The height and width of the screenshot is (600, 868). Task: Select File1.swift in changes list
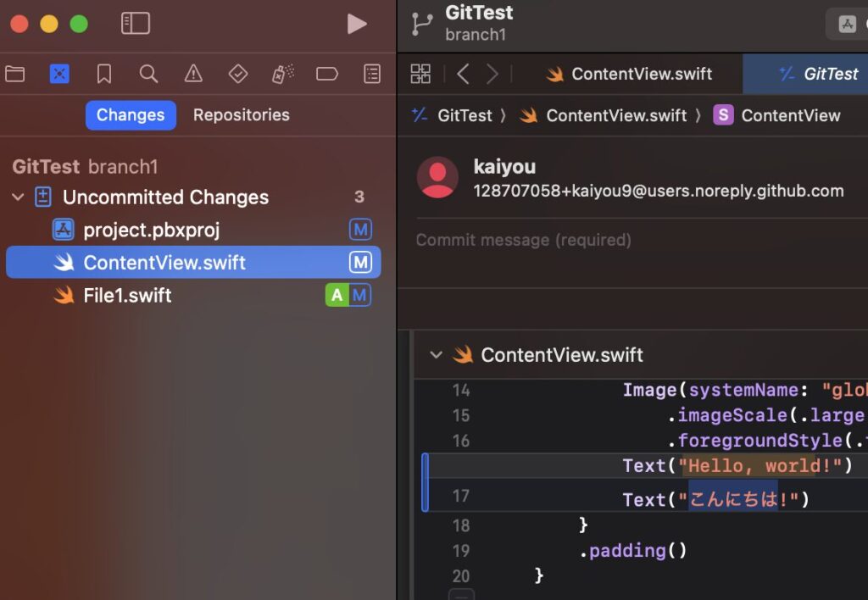pyautogui.click(x=194, y=295)
